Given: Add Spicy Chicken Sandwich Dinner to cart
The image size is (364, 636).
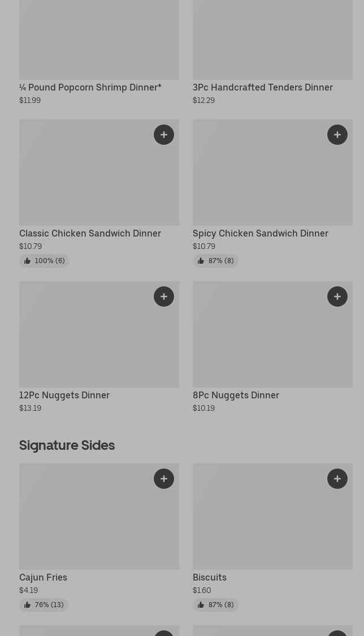Looking at the screenshot, I should point(337,135).
